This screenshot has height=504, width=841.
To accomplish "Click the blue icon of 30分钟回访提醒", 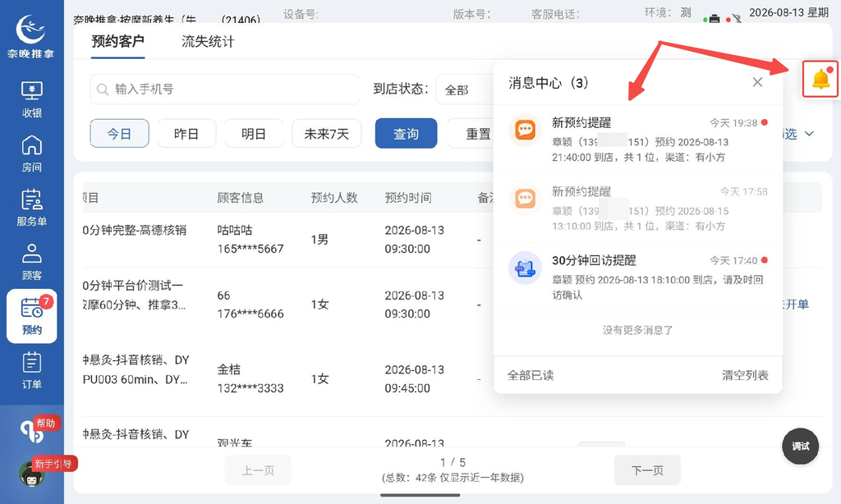I will [x=525, y=268].
